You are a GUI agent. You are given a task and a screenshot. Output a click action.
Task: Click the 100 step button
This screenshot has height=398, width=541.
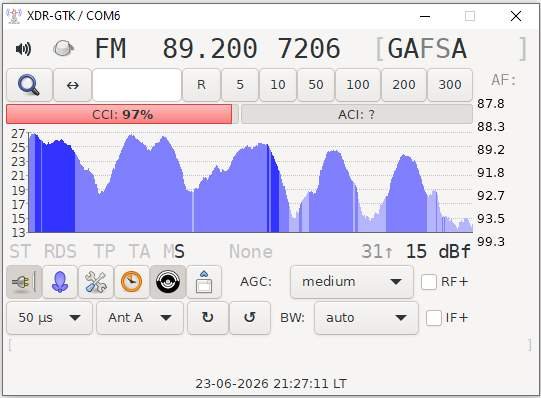click(x=358, y=85)
